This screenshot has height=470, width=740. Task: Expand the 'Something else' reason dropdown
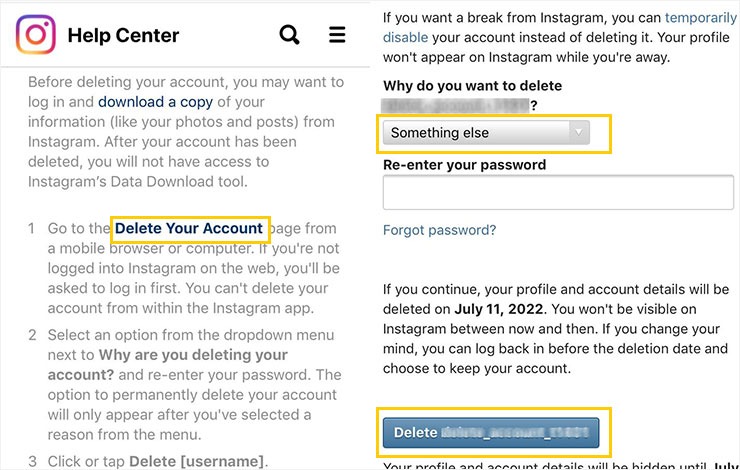coord(486,133)
